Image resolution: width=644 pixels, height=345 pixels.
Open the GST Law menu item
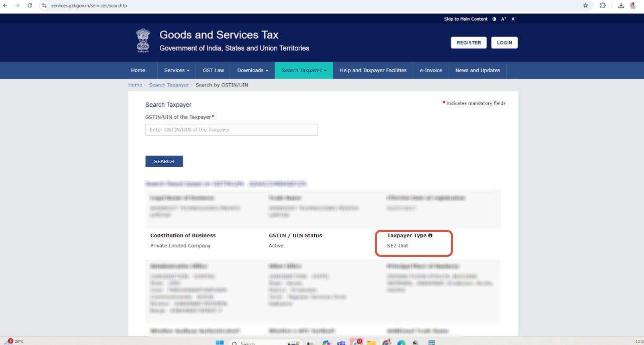[x=213, y=71]
